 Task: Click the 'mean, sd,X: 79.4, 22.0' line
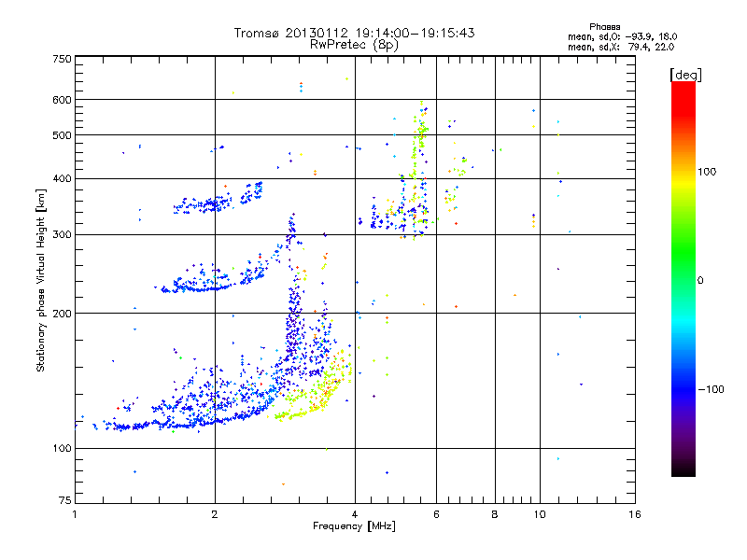[x=621, y=47]
